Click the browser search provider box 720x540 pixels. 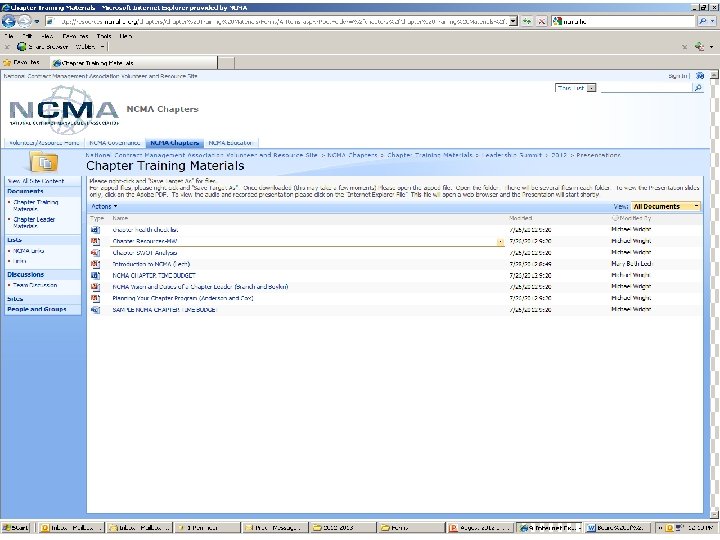[x=623, y=21]
